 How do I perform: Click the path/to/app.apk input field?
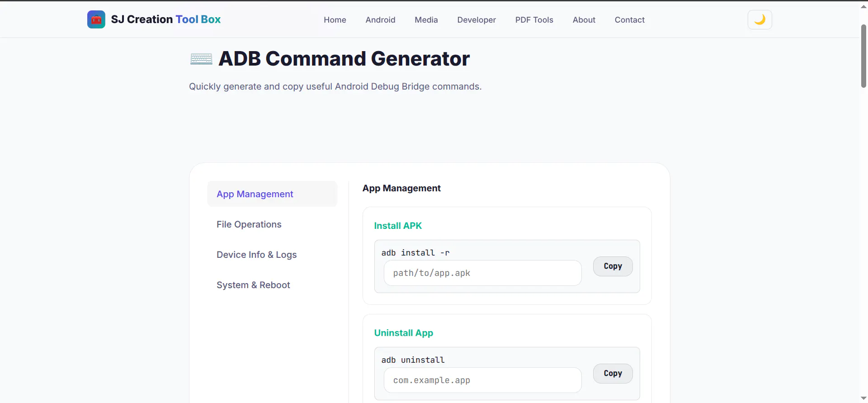point(482,273)
